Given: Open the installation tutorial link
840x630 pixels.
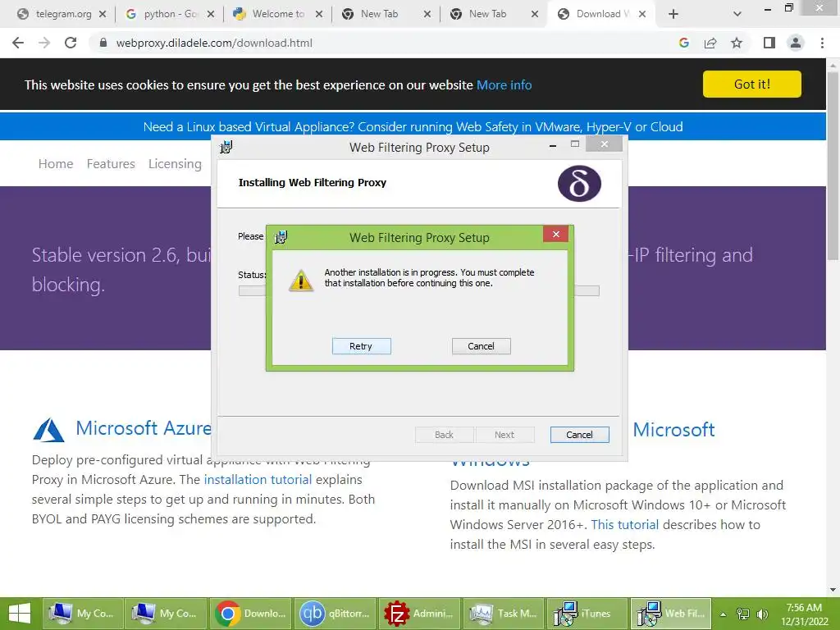Looking at the screenshot, I should tap(258, 479).
